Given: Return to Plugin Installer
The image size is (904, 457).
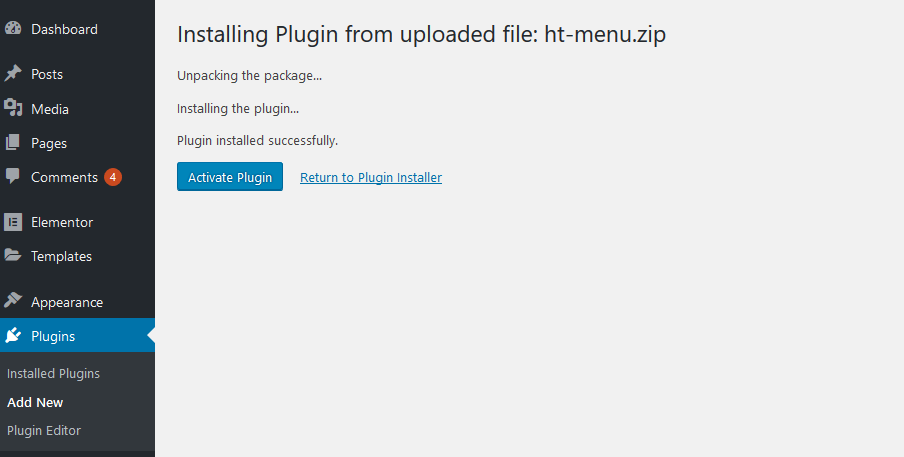Looking at the screenshot, I should coord(371,177).
